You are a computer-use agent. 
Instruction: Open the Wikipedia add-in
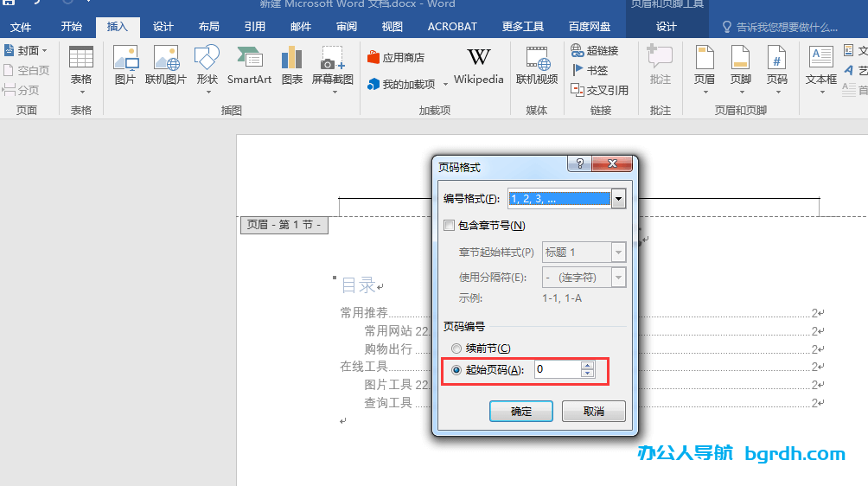pos(479,66)
